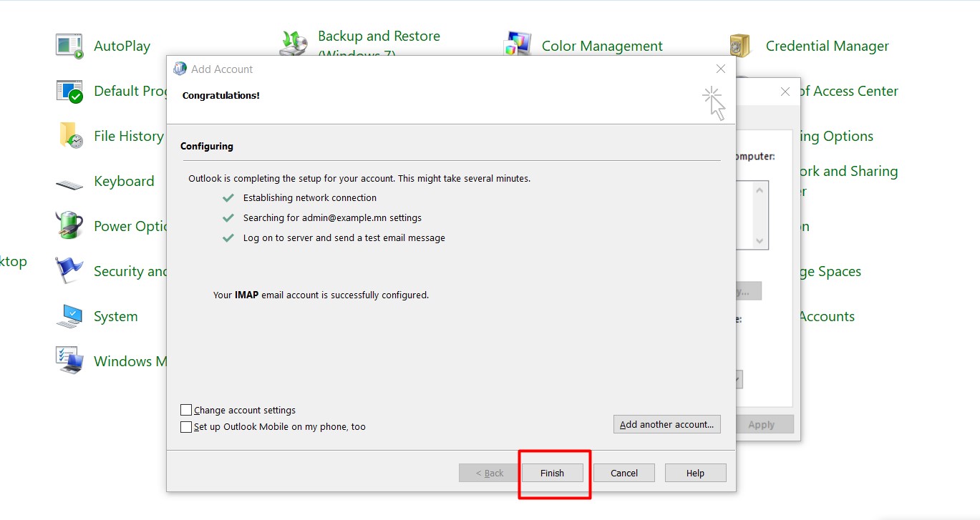Open the dropdown in the background dialog
The image size is (980, 520).
click(x=739, y=379)
